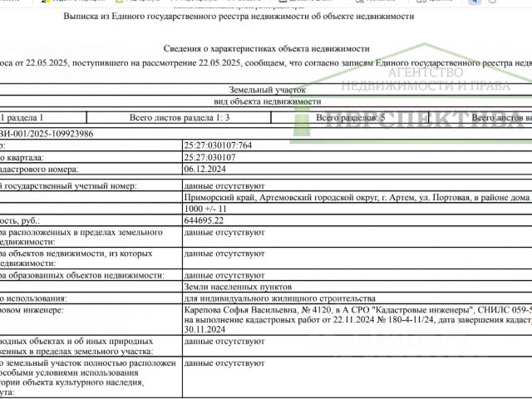Viewport: 532px width, 399px height.
Task: Click the 'вид объекта недвижимости' caption
Action: point(267,101)
